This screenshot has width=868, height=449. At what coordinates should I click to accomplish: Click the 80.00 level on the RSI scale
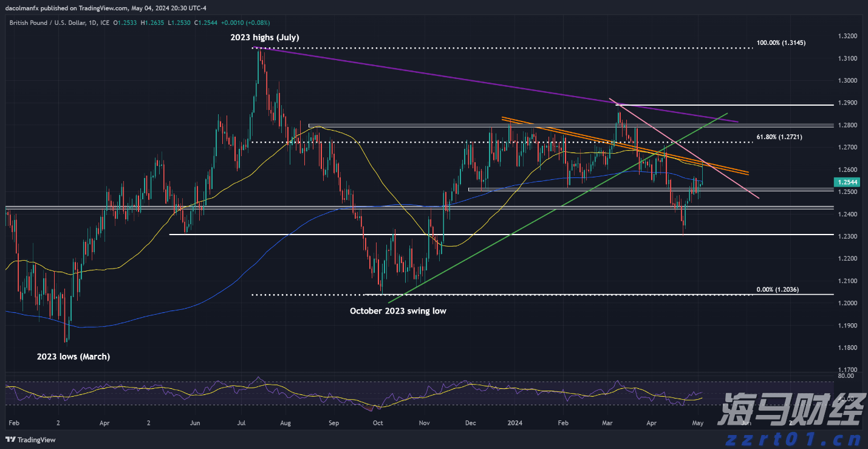(x=845, y=375)
